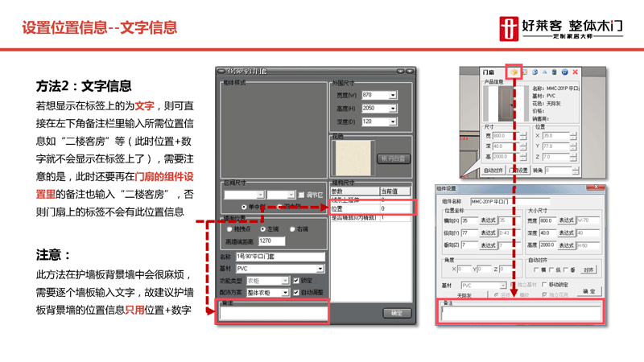The height and width of the screenshot is (362, 644).
Task: Enable the 移动锁定 checkbox in 组件设置
Action: coord(544,285)
